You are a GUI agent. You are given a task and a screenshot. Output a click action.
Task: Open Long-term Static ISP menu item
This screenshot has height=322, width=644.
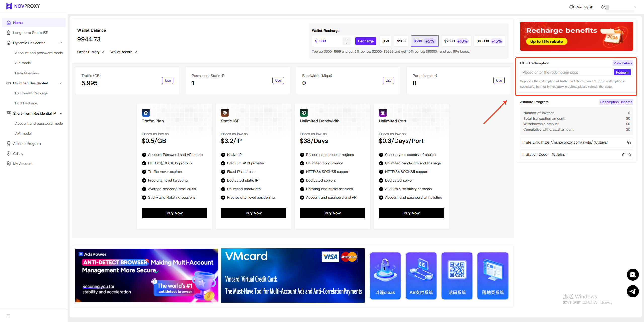tap(30, 33)
